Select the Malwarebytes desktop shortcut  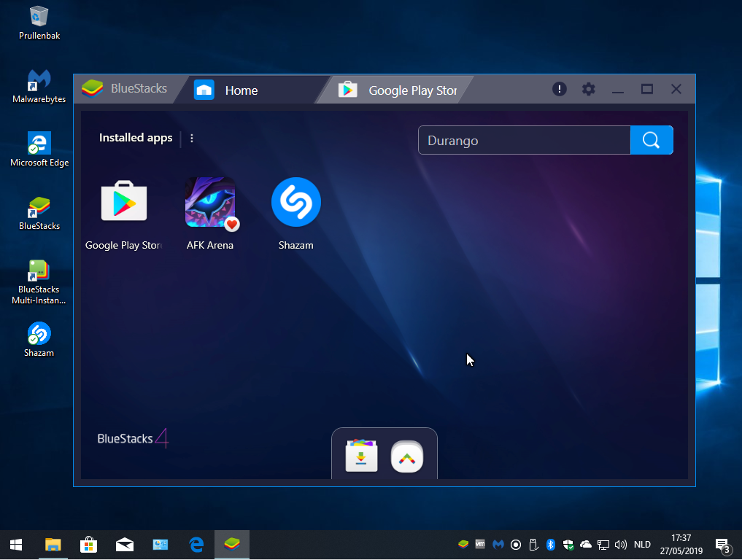click(x=39, y=87)
